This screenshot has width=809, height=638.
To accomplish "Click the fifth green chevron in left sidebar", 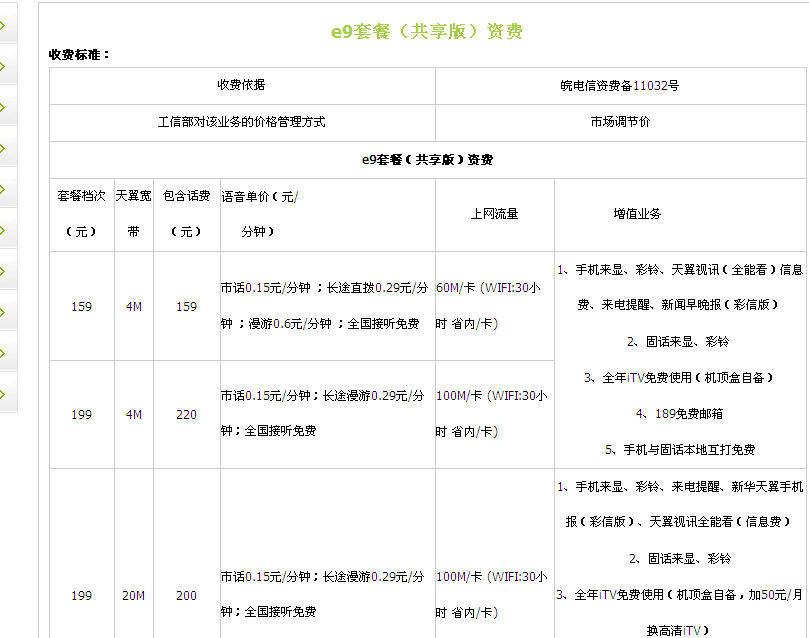I will 4,190.
